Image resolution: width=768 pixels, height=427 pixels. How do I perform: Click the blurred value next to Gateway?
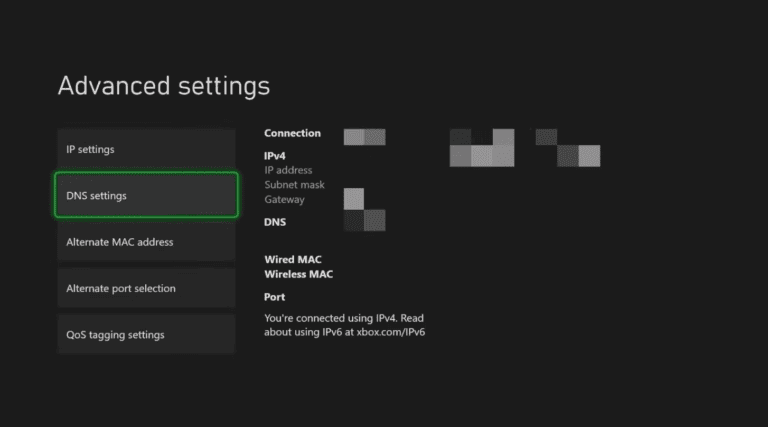354,198
